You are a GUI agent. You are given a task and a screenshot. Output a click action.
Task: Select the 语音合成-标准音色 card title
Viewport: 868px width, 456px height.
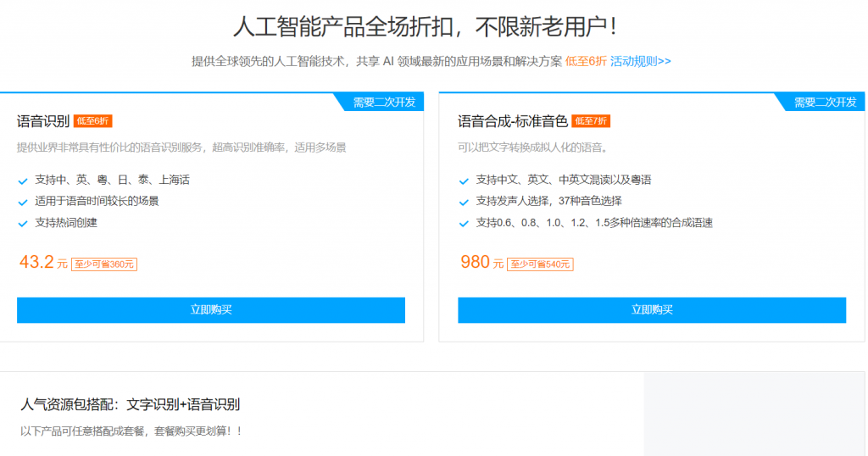513,121
